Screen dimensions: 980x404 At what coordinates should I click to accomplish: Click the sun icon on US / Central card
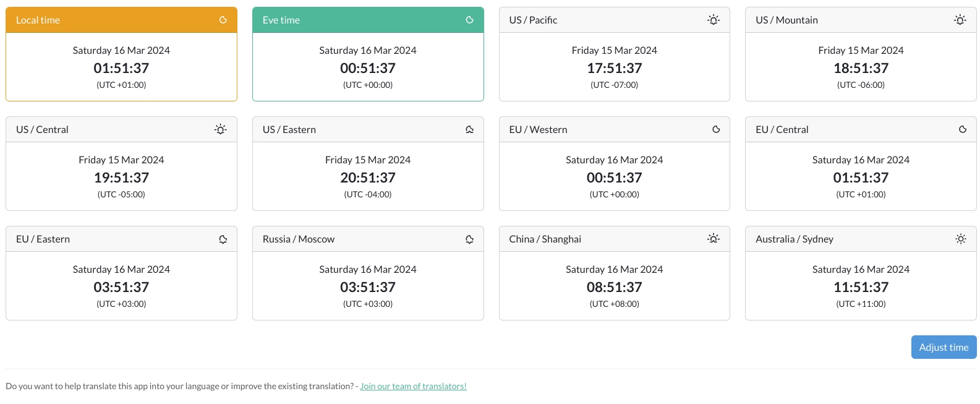[220, 129]
